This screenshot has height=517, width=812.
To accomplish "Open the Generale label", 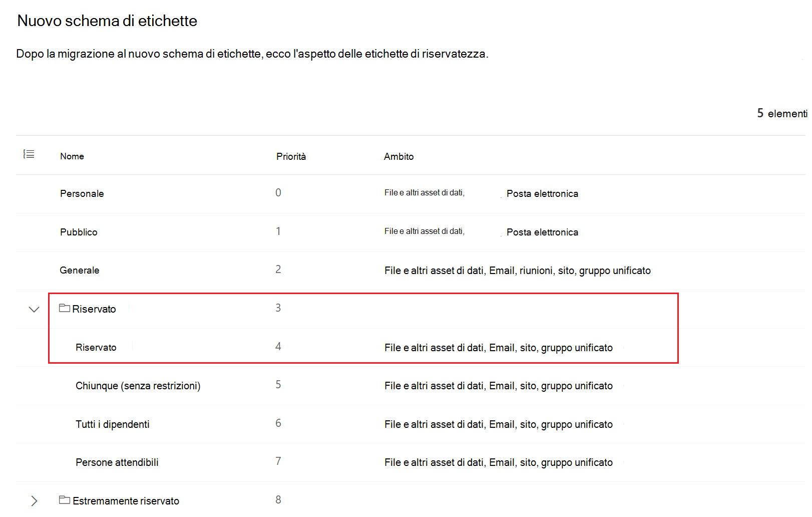I will coord(80,271).
